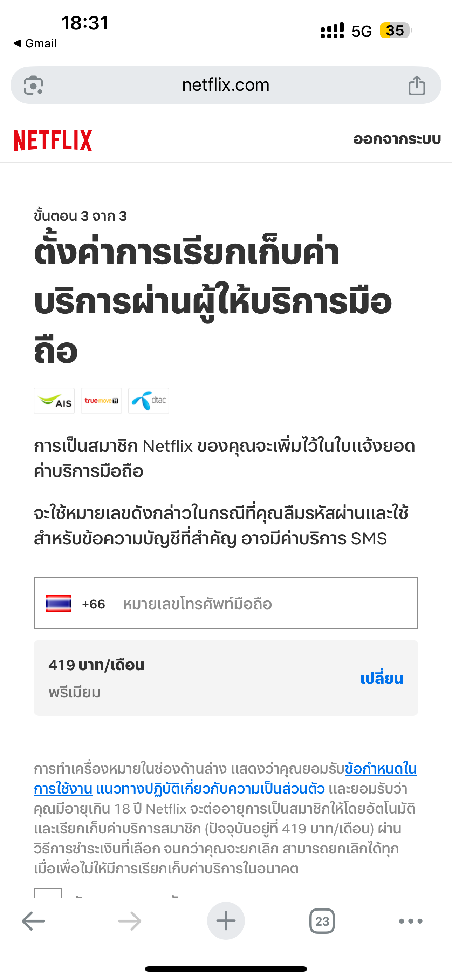Tap the share icon in address bar
452x980 pixels.
point(417,85)
